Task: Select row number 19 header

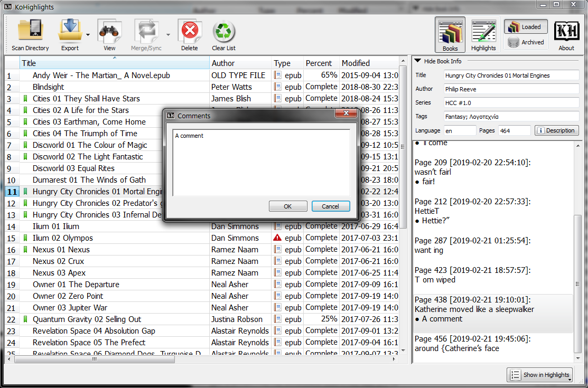Action: coord(12,285)
